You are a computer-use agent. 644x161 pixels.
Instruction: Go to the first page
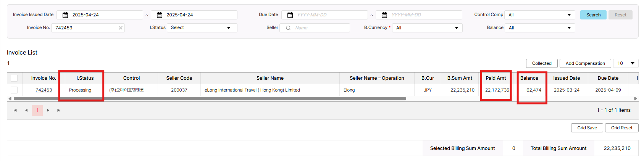[x=15, y=110]
